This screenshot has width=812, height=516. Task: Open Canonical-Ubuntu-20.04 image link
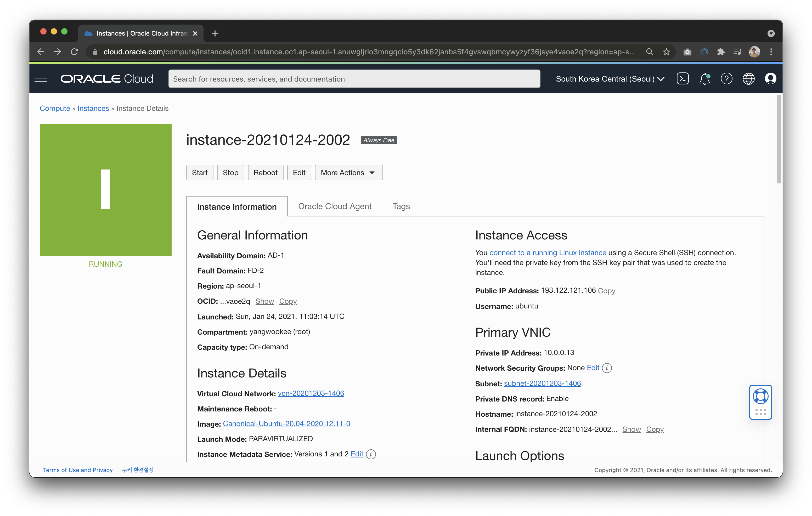(286, 423)
